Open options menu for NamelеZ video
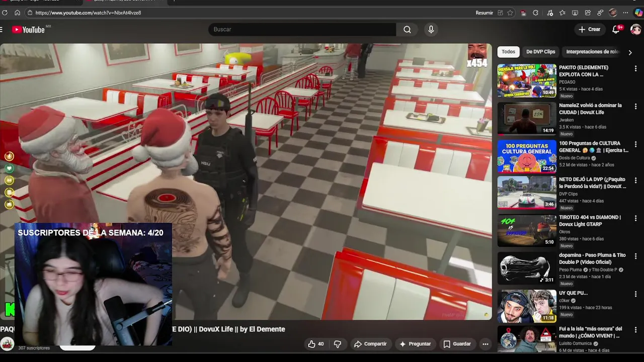Screen dimensions: 644x362 click(x=635, y=107)
